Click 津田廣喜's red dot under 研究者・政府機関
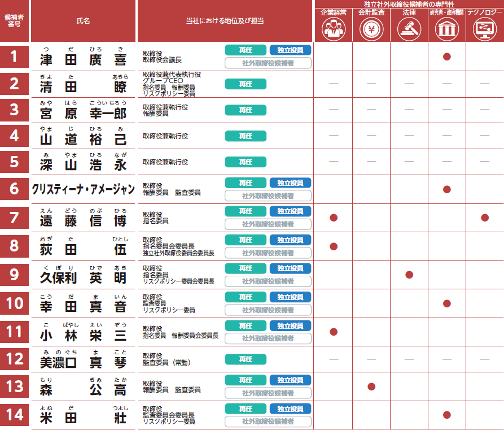The height and width of the screenshot is (430, 504). [x=447, y=57]
